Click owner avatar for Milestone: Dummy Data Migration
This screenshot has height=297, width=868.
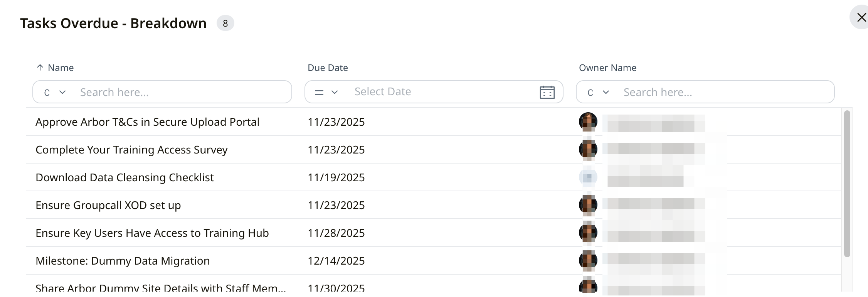click(x=588, y=261)
